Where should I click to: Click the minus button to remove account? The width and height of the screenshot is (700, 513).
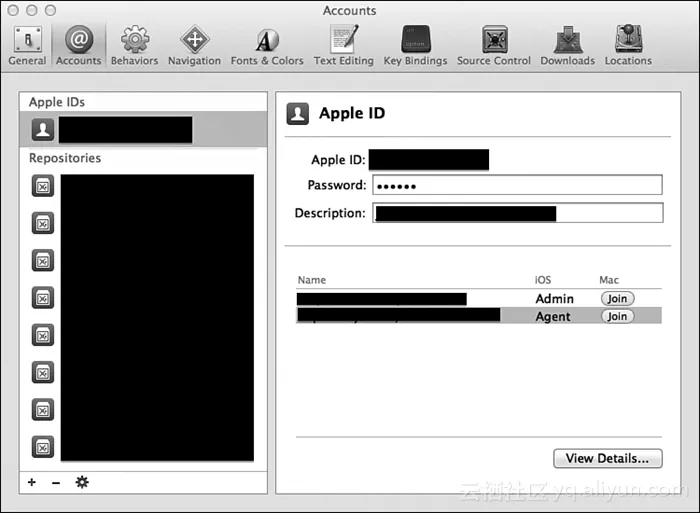[56, 483]
